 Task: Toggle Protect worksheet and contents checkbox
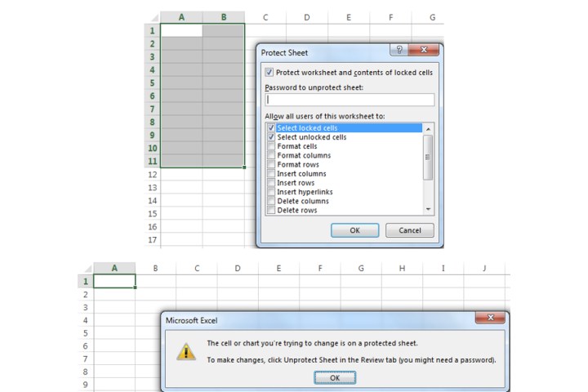(269, 73)
